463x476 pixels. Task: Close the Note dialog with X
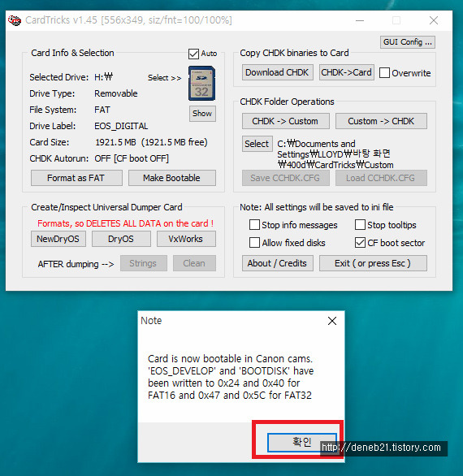tap(332, 321)
